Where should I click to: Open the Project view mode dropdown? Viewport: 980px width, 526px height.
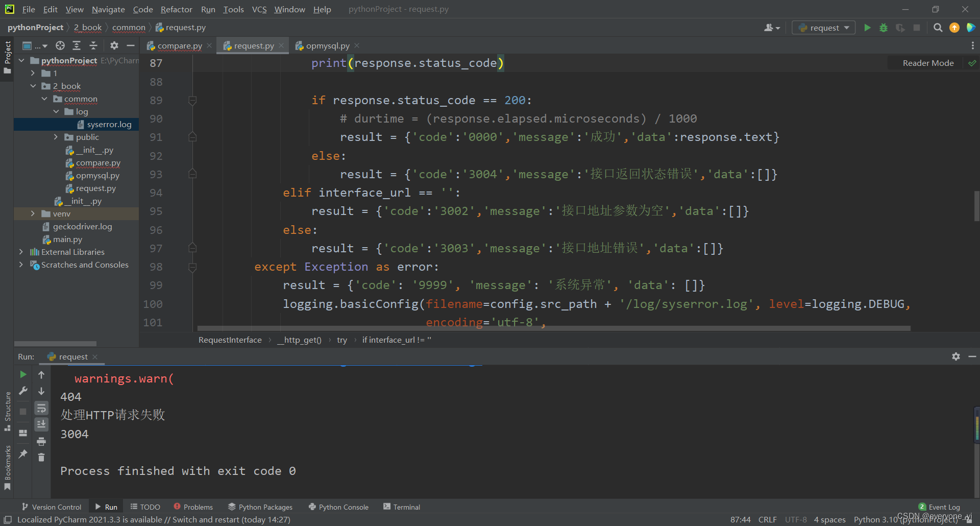coord(35,45)
